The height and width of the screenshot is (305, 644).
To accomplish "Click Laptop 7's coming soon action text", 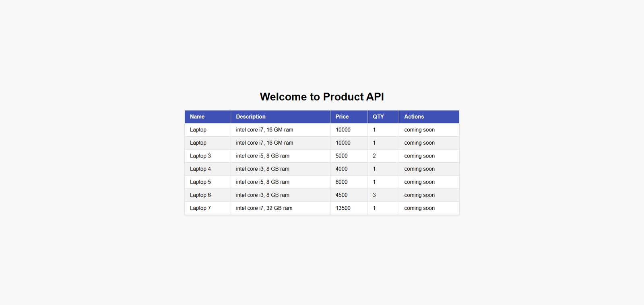I will click(x=419, y=208).
